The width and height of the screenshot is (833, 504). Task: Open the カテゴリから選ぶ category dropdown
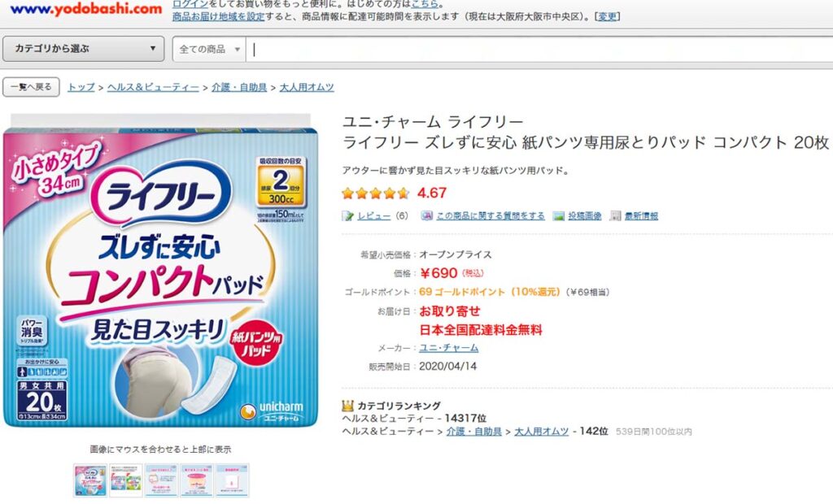click(x=84, y=49)
